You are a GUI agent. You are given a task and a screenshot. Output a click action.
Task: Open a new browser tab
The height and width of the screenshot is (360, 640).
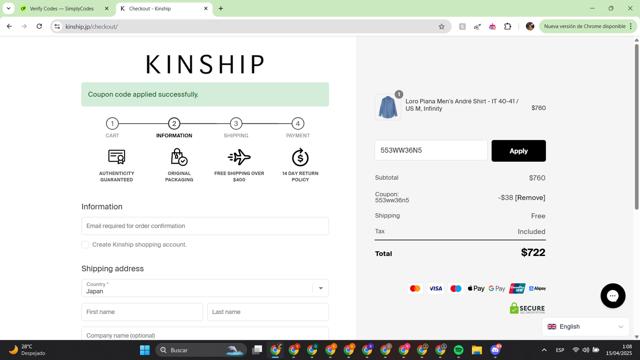(x=220, y=9)
